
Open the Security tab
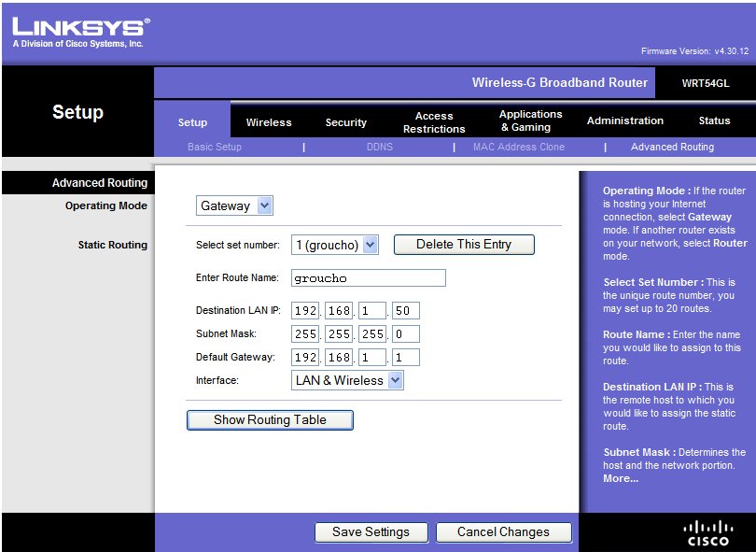pyautogui.click(x=345, y=122)
